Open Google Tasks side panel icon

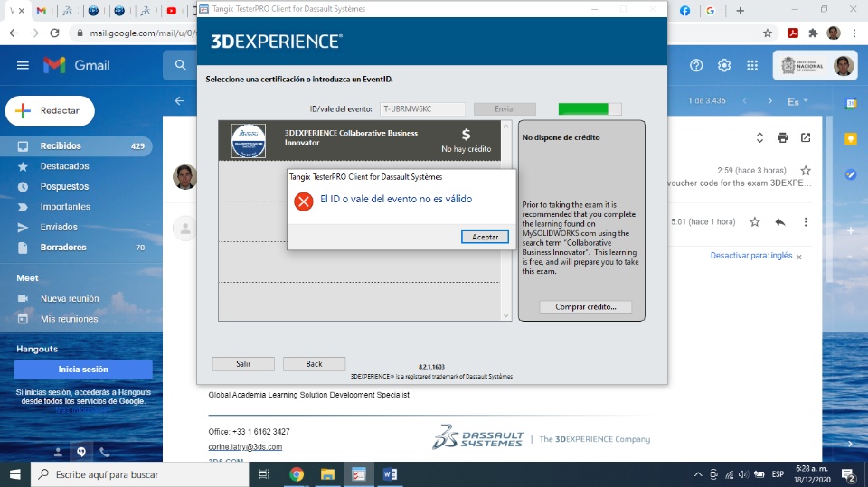coord(851,175)
